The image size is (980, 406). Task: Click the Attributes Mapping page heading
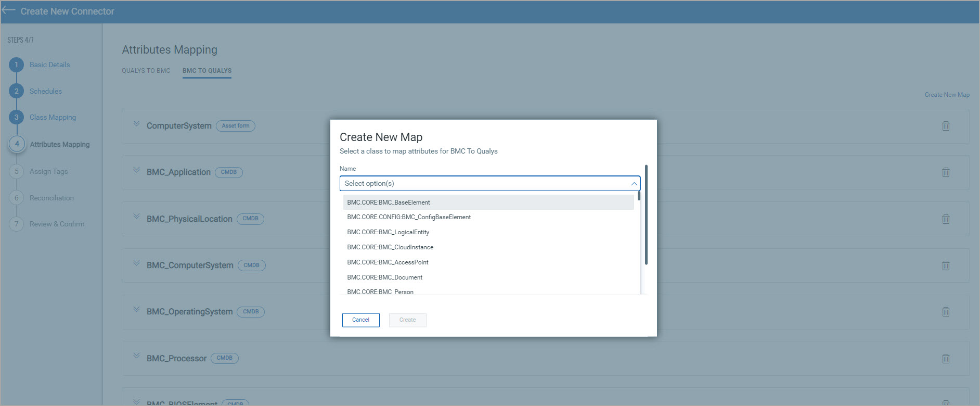(x=170, y=49)
